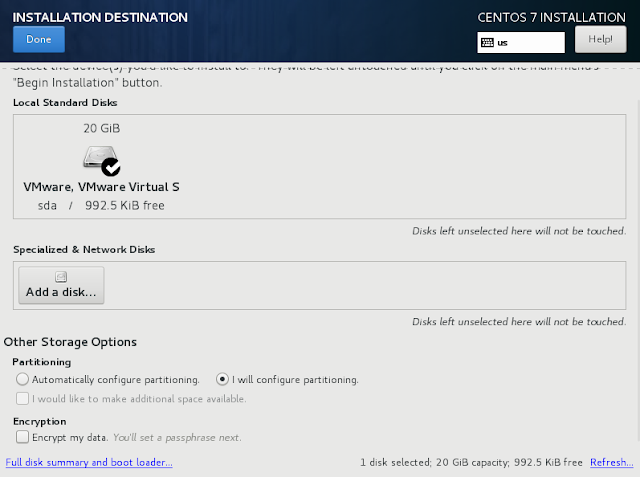Click the vertical scrollbar on the right
Screen dimensions: 640x477
[x=638, y=269]
